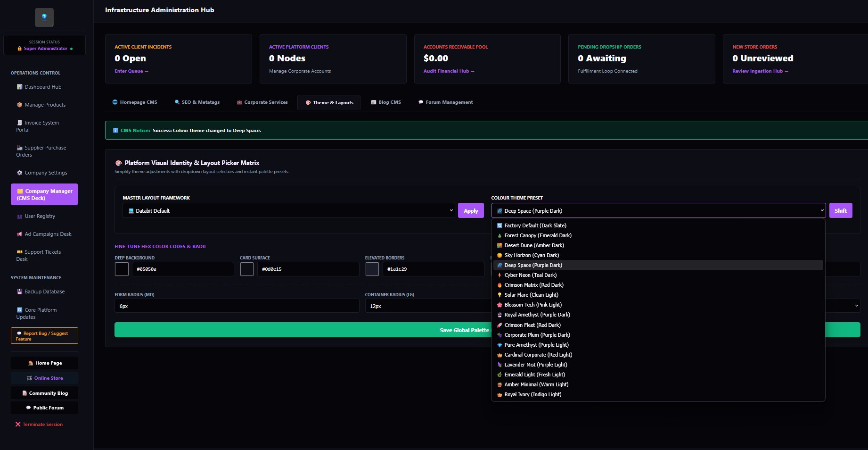
Task: Open Community Blog button
Action: [x=44, y=393]
